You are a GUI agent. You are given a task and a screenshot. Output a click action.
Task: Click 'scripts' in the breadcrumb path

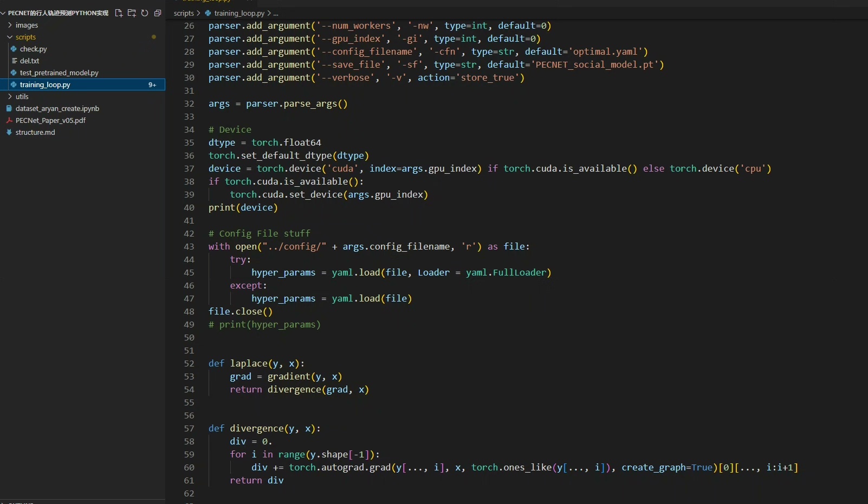(184, 13)
